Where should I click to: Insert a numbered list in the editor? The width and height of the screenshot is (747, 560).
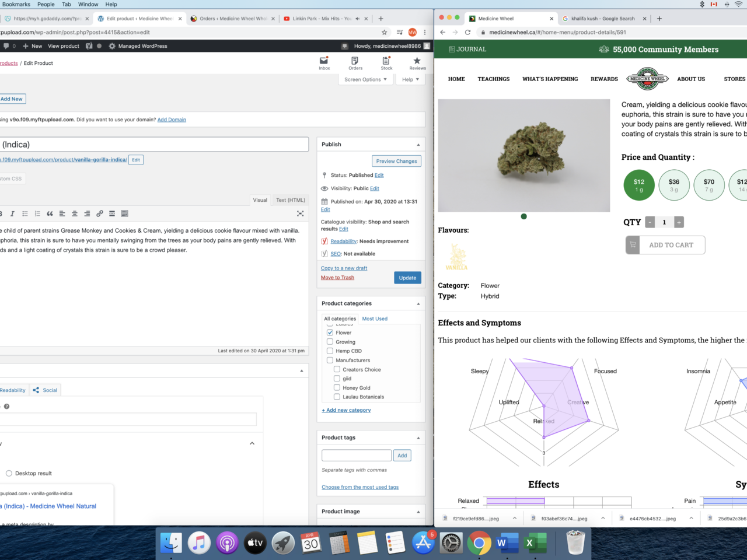tap(37, 214)
